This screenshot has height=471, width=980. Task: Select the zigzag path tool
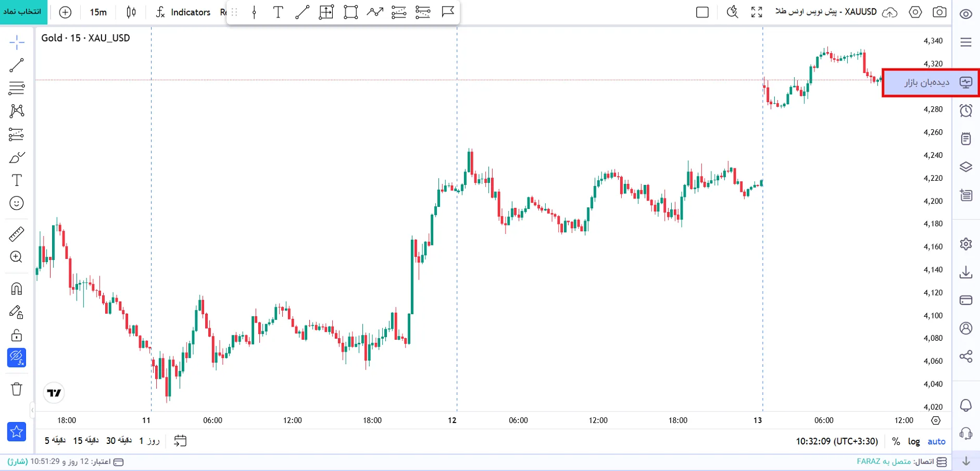click(x=375, y=12)
